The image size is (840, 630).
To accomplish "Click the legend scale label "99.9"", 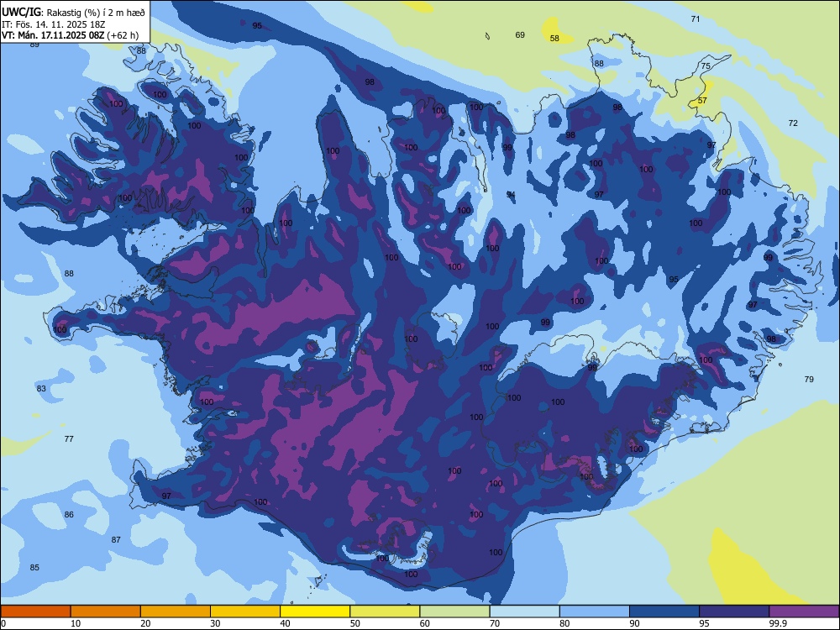I will pos(778,623).
